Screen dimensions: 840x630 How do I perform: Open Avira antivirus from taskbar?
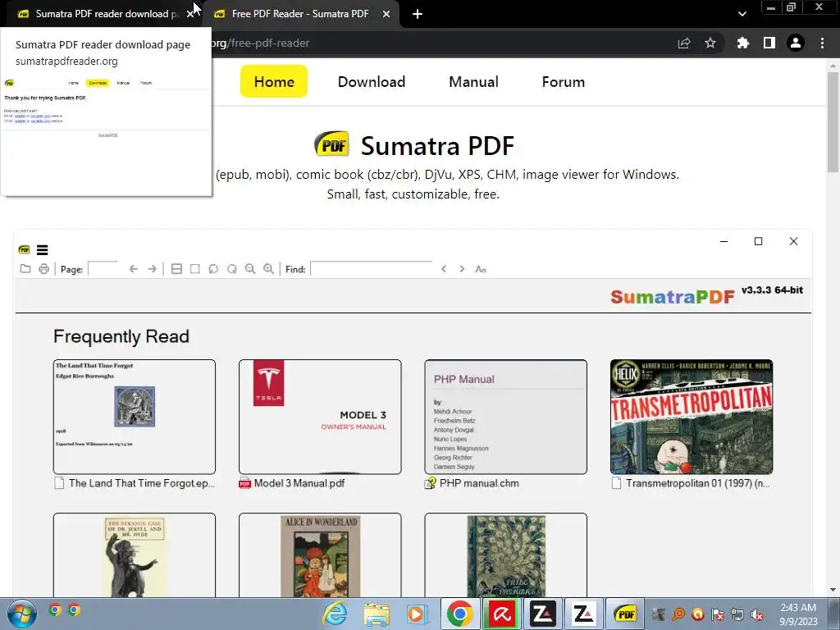coord(501,614)
